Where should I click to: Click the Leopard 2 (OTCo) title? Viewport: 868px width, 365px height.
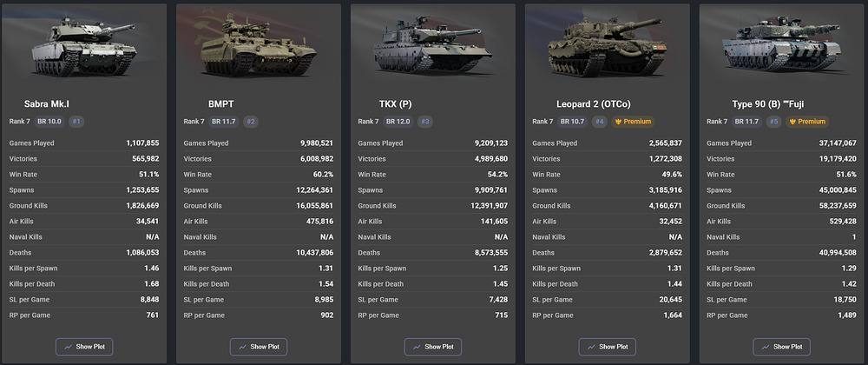point(594,104)
